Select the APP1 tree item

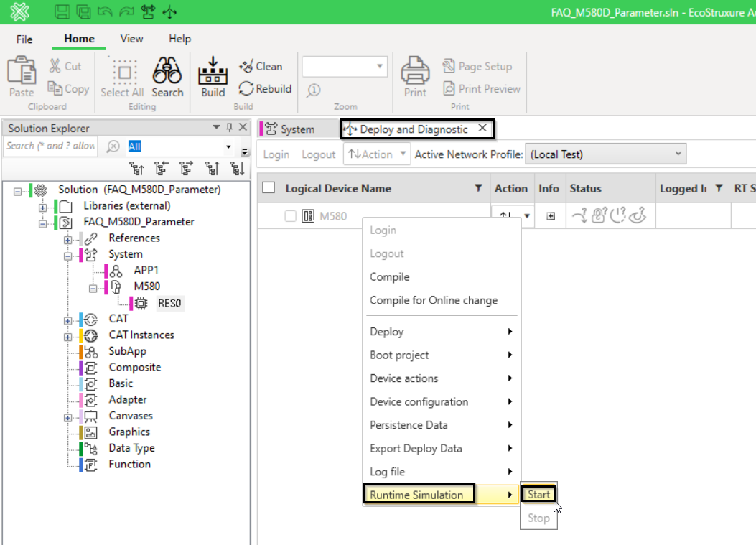click(x=146, y=270)
